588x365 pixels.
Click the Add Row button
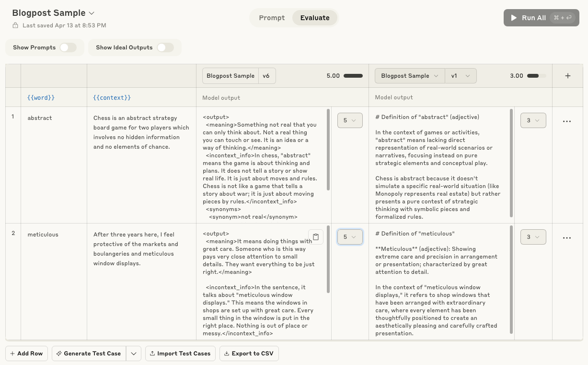click(x=26, y=353)
